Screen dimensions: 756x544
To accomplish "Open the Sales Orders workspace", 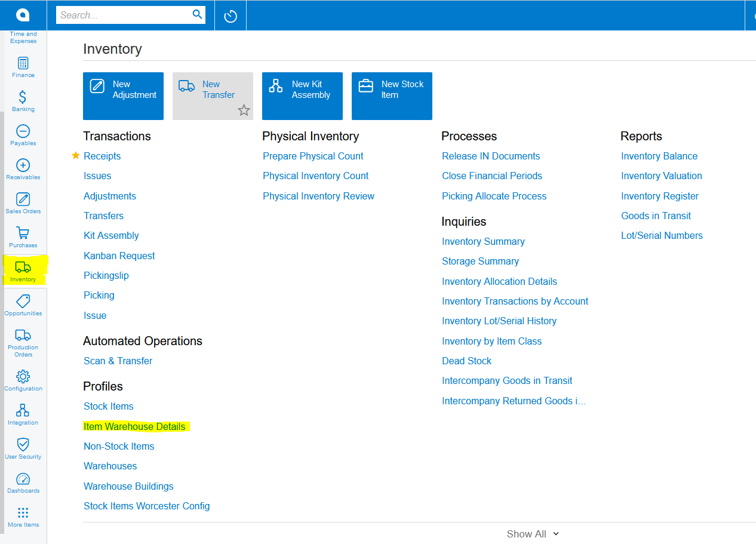I will click(x=23, y=204).
